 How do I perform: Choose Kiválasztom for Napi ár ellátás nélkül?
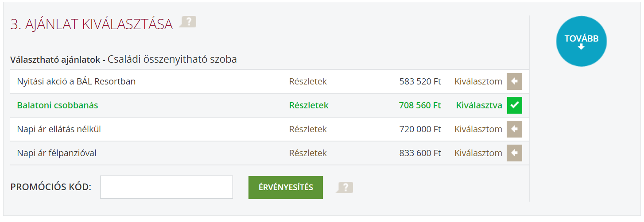(x=478, y=129)
